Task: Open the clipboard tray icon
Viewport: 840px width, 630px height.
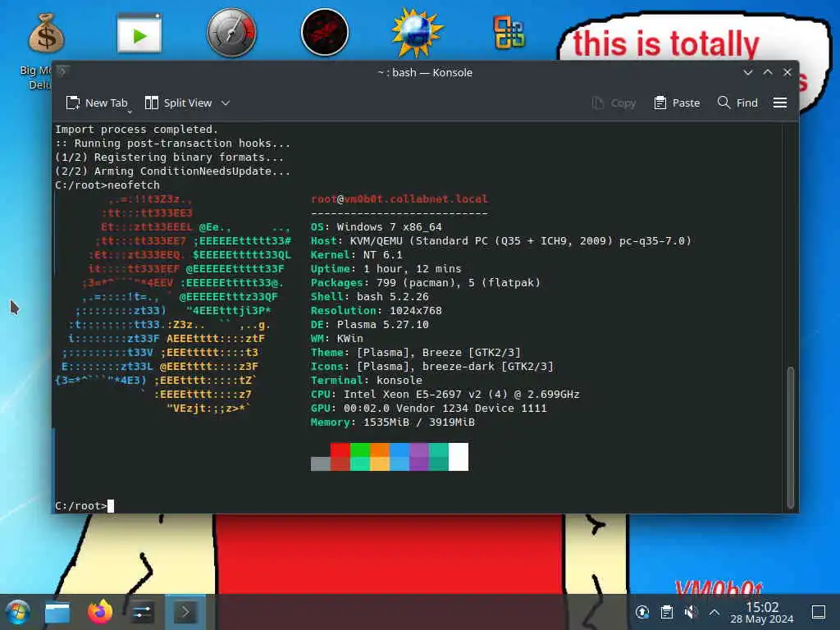Action: (x=667, y=612)
